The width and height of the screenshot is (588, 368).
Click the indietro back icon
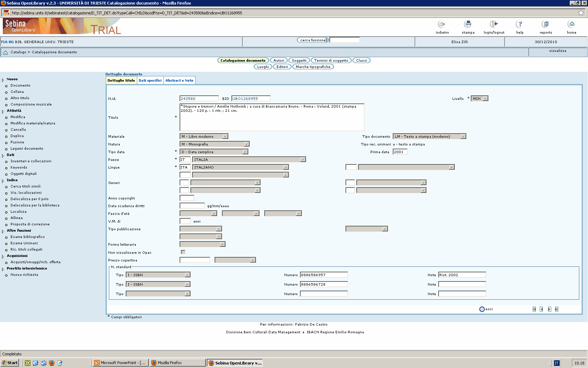point(442,24)
